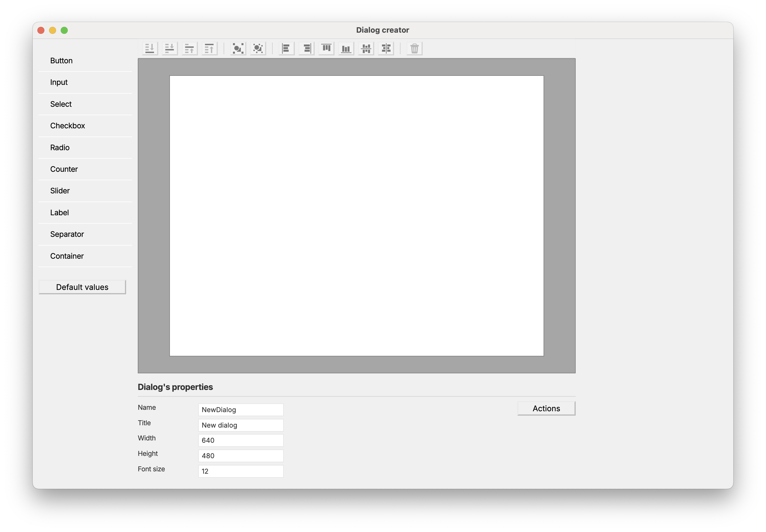The height and width of the screenshot is (532, 766).
Task: Delete the selected widget with the trash icon
Action: pyautogui.click(x=414, y=48)
